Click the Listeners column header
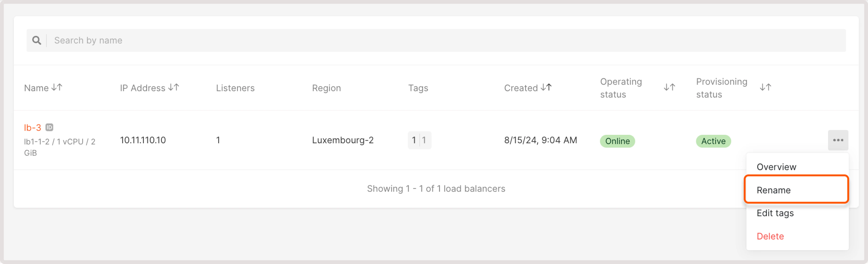Viewport: 868px width, 264px height. (235, 88)
